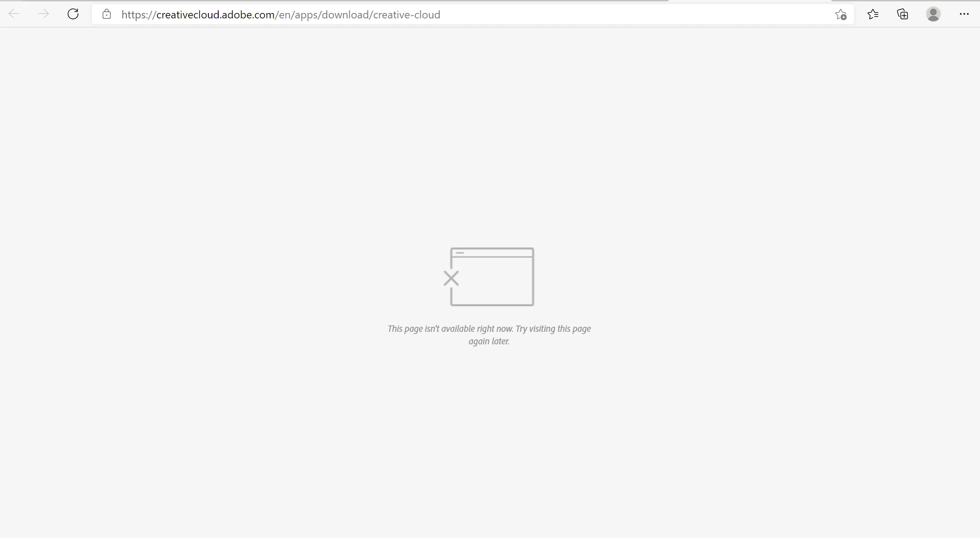
Task: Click the title bar of the illustrated window
Action: (x=493, y=253)
